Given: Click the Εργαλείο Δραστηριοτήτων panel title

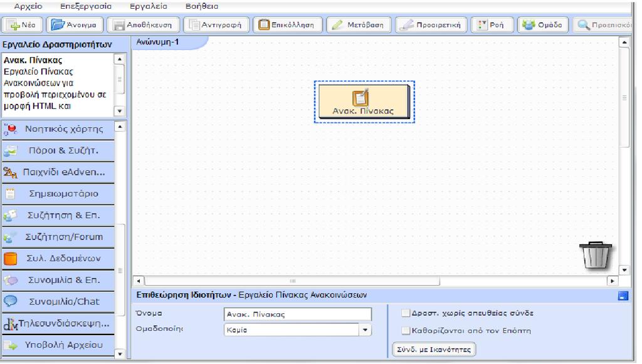Looking at the screenshot, I should tap(57, 44).
